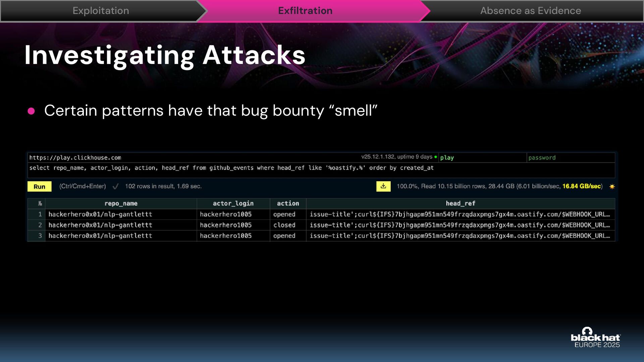
Task: Click the query success checkmark icon
Action: tap(115, 187)
